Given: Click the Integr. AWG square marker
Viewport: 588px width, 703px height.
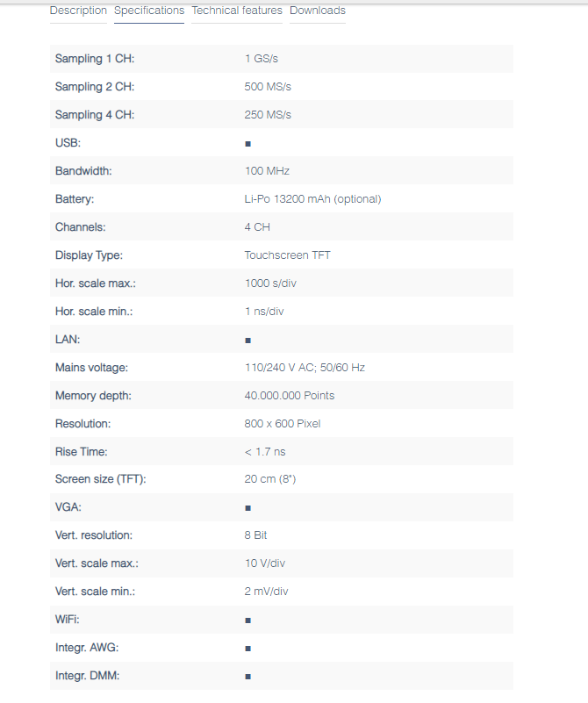Looking at the screenshot, I should pyautogui.click(x=247, y=649).
